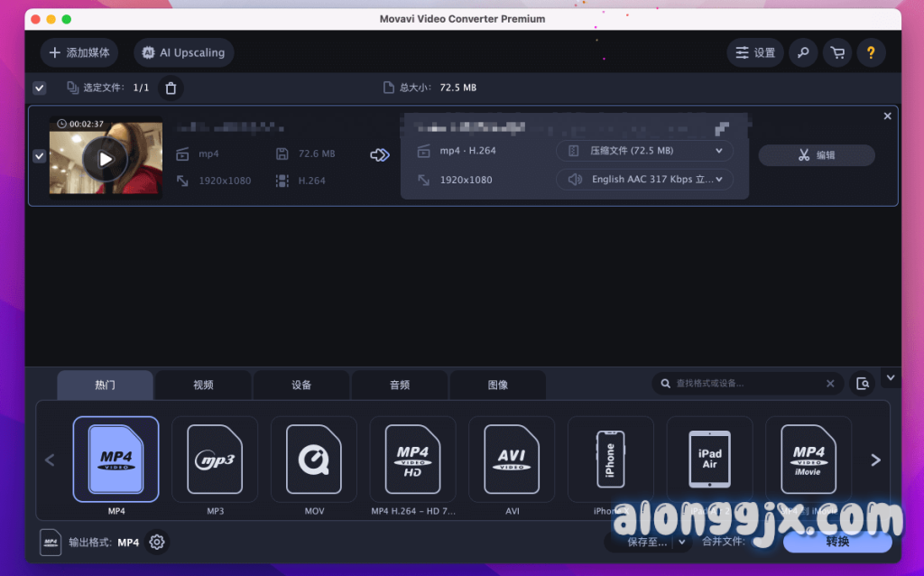This screenshot has height=576, width=924.
Task: Switch to the 音频 tab
Action: tap(400, 385)
